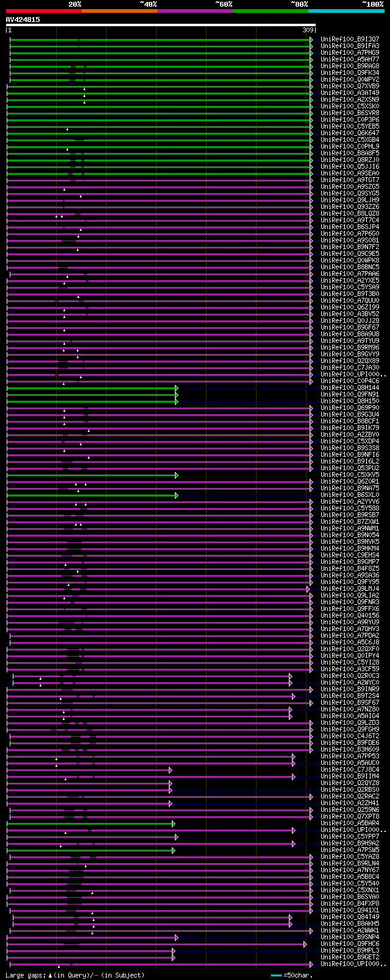The image size is (390, 980).
Task: Select entry UniRef100_A7PDA2
Action: (350, 636)
